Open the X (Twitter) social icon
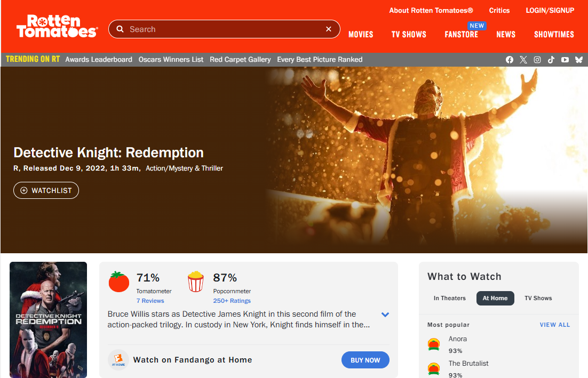This screenshot has height=378, width=588. pos(523,60)
